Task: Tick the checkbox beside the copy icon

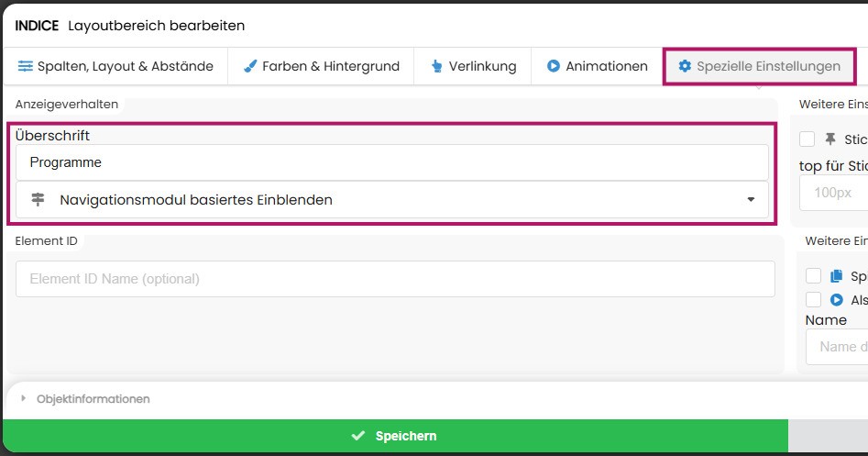Action: [813, 275]
